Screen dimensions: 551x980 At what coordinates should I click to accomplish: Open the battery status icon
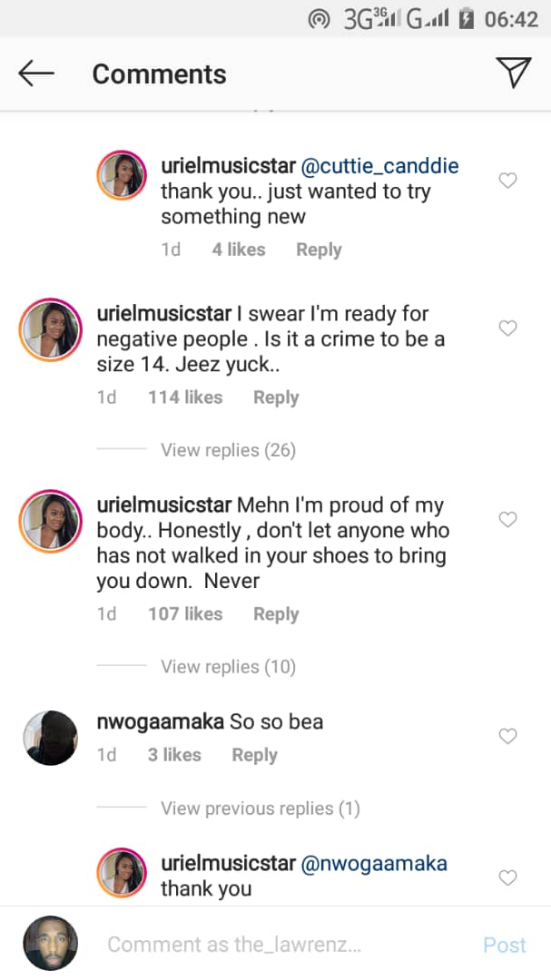point(467,19)
